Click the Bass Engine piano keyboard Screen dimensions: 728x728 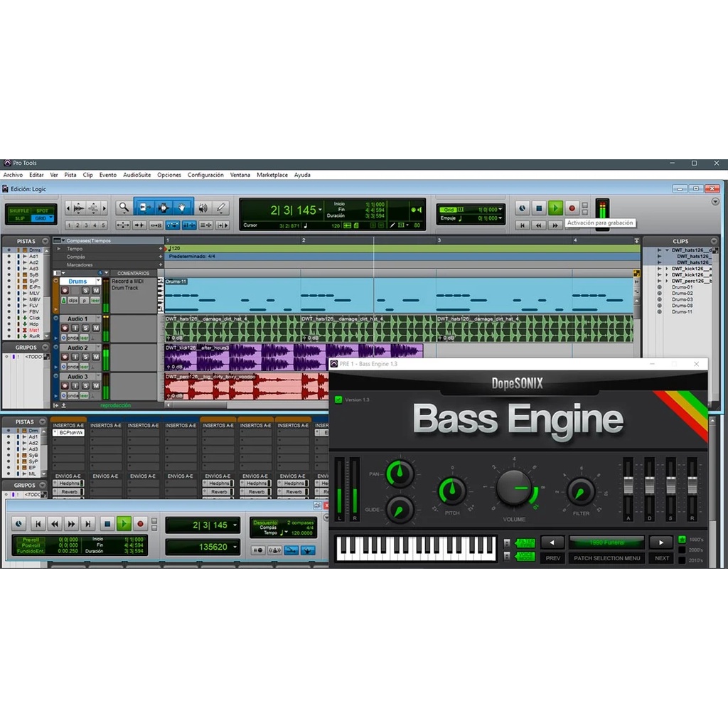pos(416,548)
